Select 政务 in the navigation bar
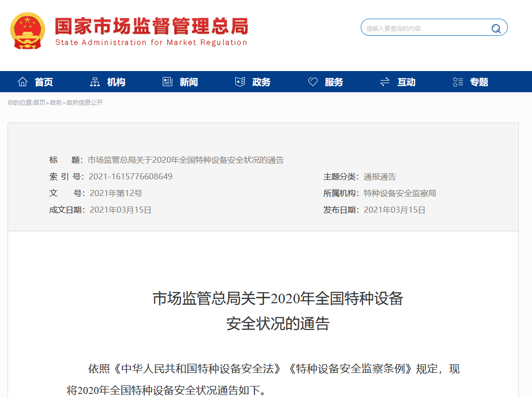 click(261, 82)
